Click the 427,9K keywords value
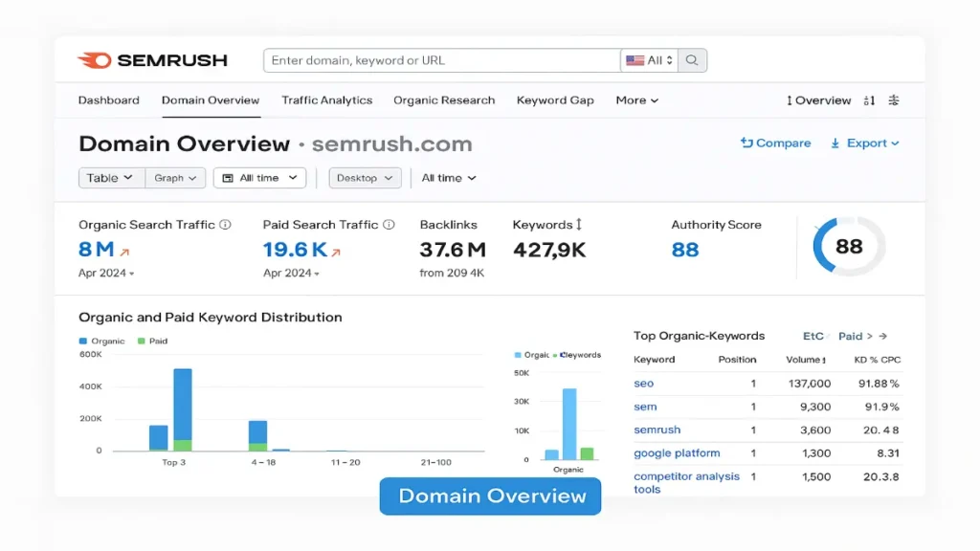The height and width of the screenshot is (551, 980). point(548,251)
